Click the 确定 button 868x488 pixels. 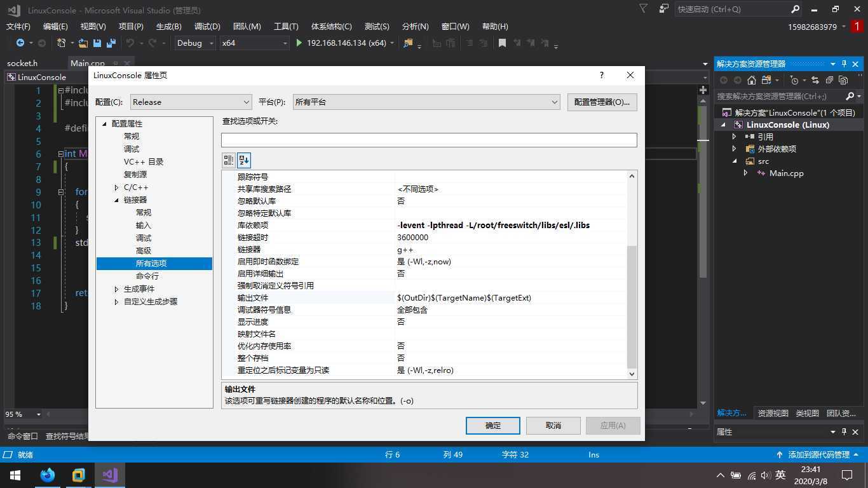[x=492, y=425]
